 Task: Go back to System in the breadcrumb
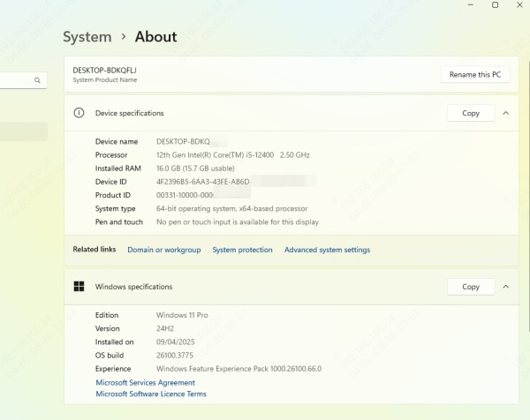[x=87, y=37]
